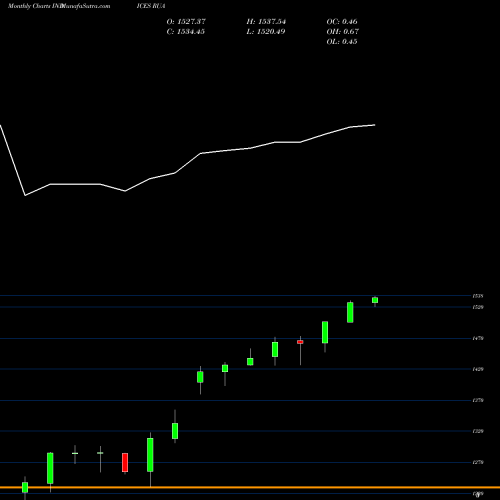Select the OH: 0.67 reading
Screen dimensions: 500x500
343,32
